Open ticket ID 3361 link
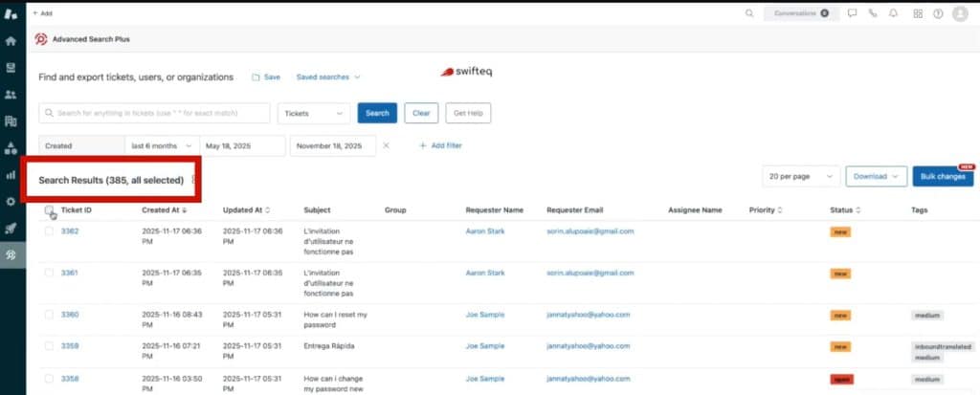The width and height of the screenshot is (980, 395). click(x=69, y=273)
